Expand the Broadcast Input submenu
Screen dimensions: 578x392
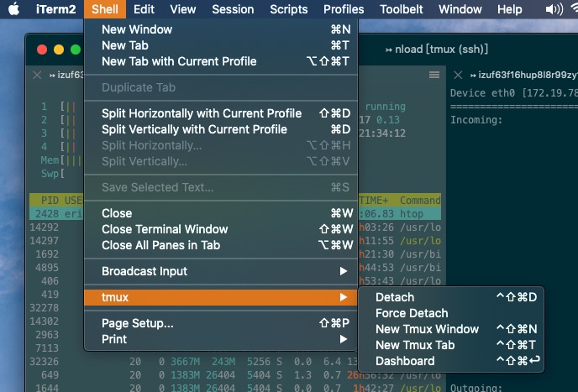[x=221, y=271]
